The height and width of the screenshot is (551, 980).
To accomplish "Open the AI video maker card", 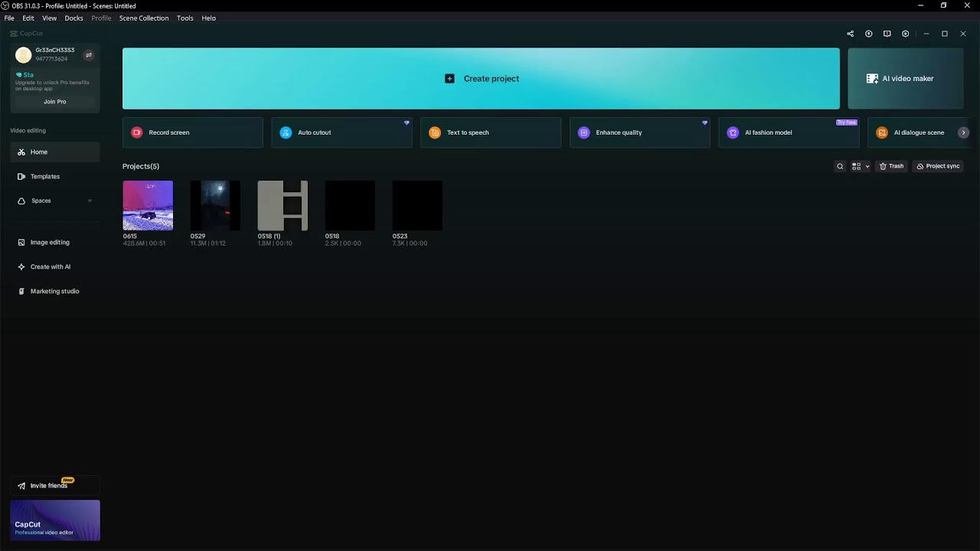I will click(905, 79).
